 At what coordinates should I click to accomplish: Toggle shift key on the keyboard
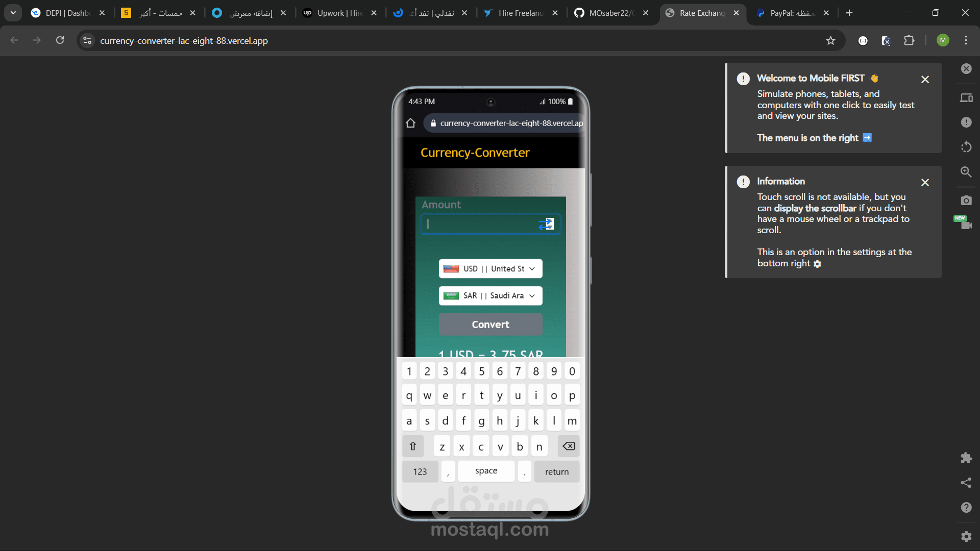pos(412,446)
